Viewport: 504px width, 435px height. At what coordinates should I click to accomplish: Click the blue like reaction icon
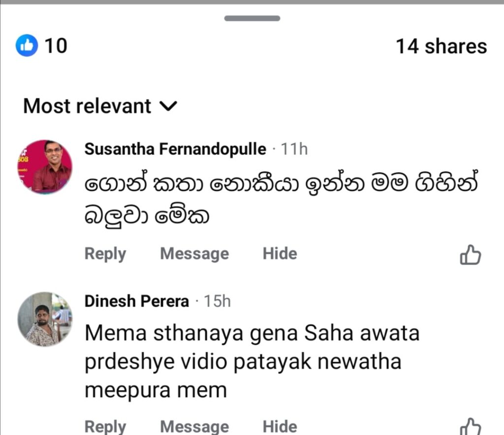click(x=27, y=46)
